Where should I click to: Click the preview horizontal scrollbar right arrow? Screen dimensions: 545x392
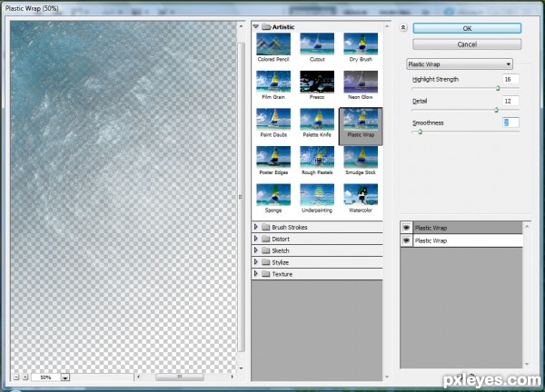point(233,377)
